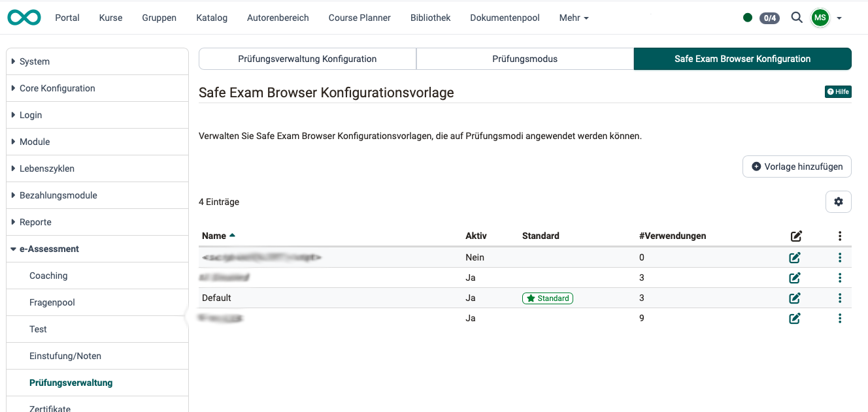This screenshot has height=412, width=868.
Task: Navigate to Kurse in the top menu
Action: pyautogui.click(x=110, y=18)
